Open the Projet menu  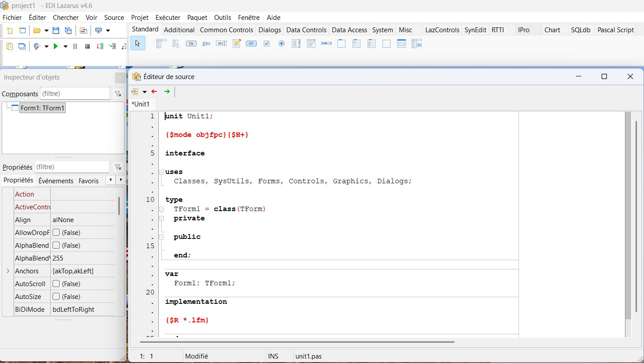tap(140, 18)
